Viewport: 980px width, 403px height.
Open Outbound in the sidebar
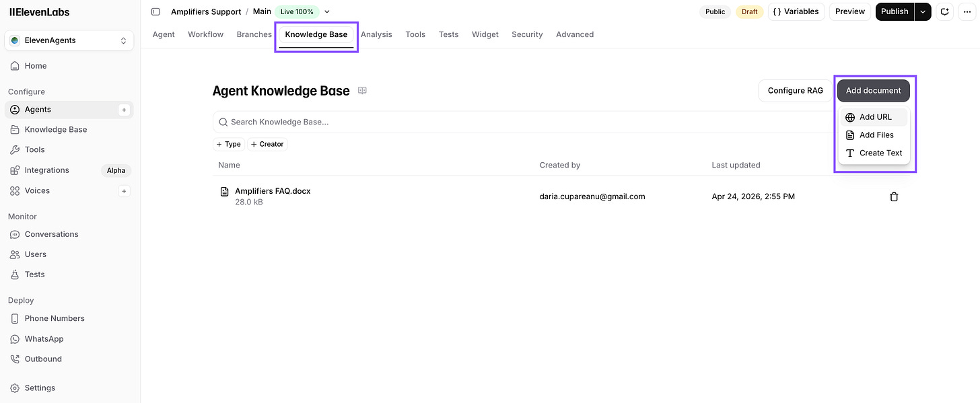(69, 359)
